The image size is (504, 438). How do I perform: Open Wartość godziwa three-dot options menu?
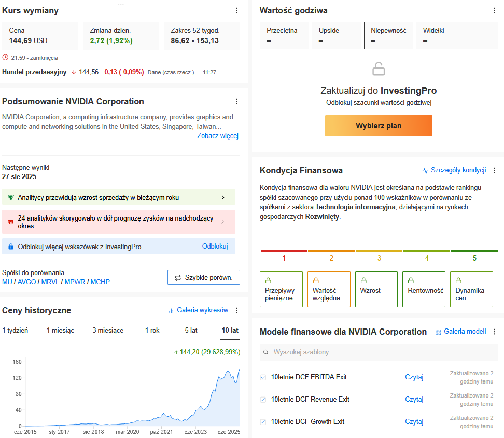(x=494, y=10)
